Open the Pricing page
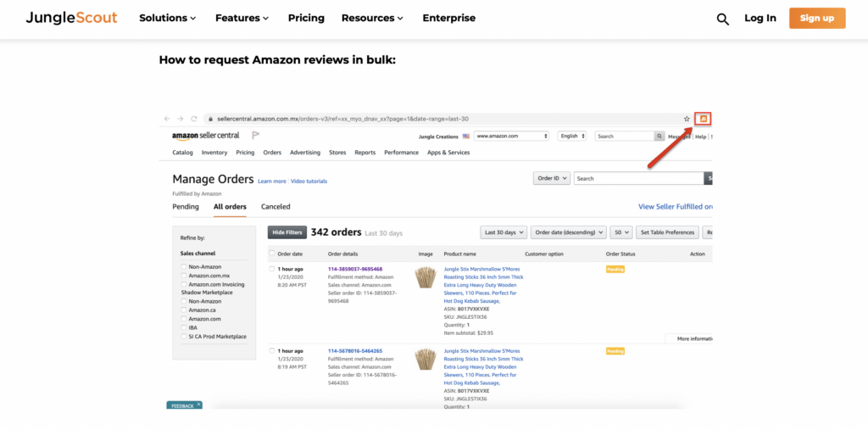 click(x=306, y=18)
